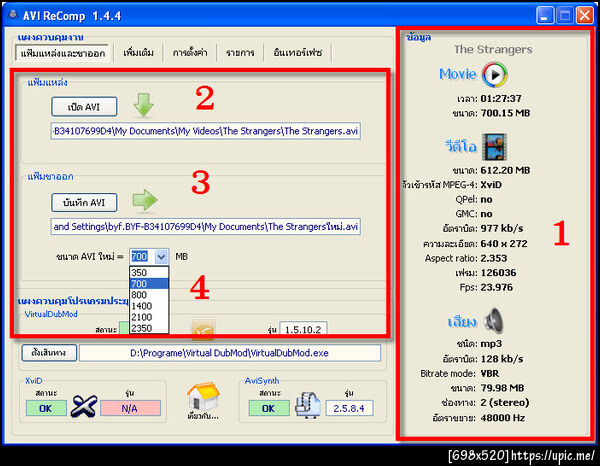Click the XviD X logo icon

(x=83, y=406)
